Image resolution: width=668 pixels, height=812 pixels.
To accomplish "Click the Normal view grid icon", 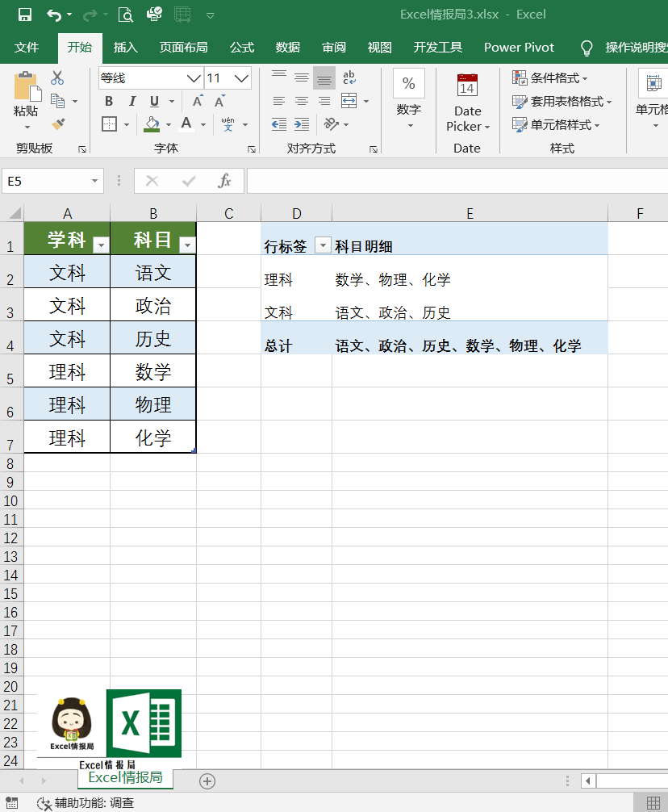I will (x=653, y=802).
